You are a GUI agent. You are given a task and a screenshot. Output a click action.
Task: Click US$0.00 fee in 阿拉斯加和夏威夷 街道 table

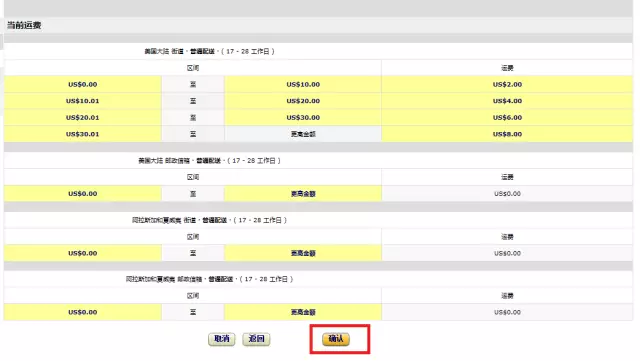(x=507, y=253)
